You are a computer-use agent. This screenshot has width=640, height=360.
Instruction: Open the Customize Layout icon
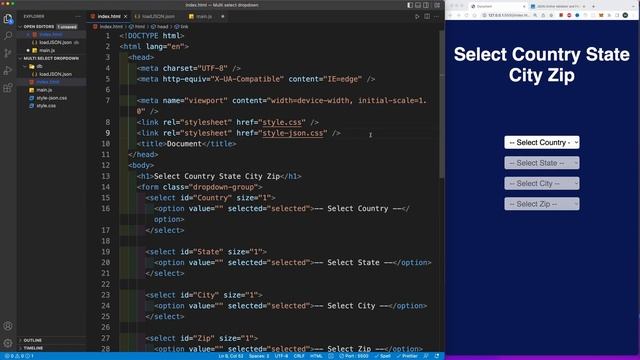coord(437,5)
